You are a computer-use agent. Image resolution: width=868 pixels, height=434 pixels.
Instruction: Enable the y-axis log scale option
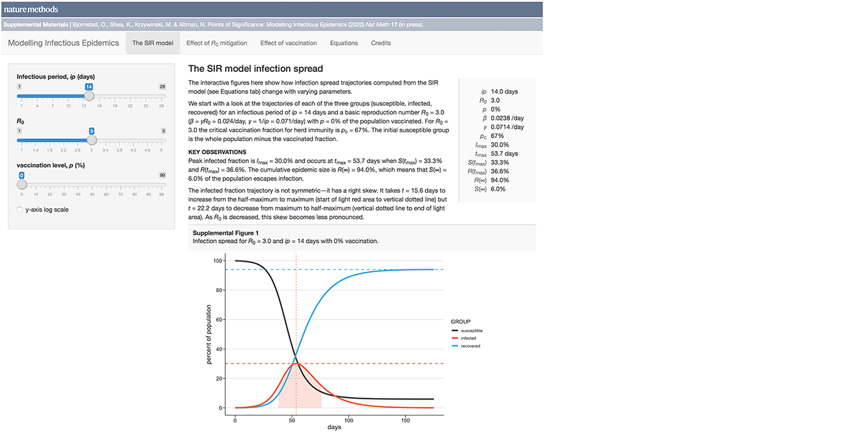point(19,210)
